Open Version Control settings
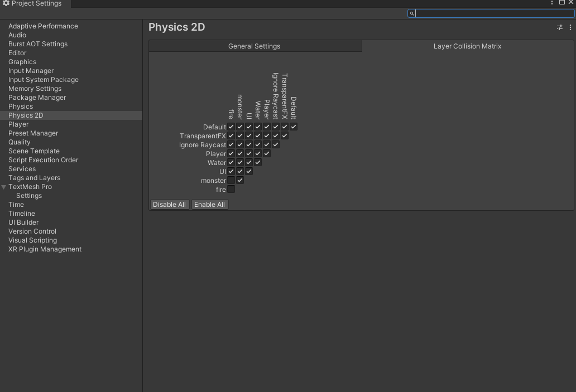The height and width of the screenshot is (392, 576). tap(32, 231)
